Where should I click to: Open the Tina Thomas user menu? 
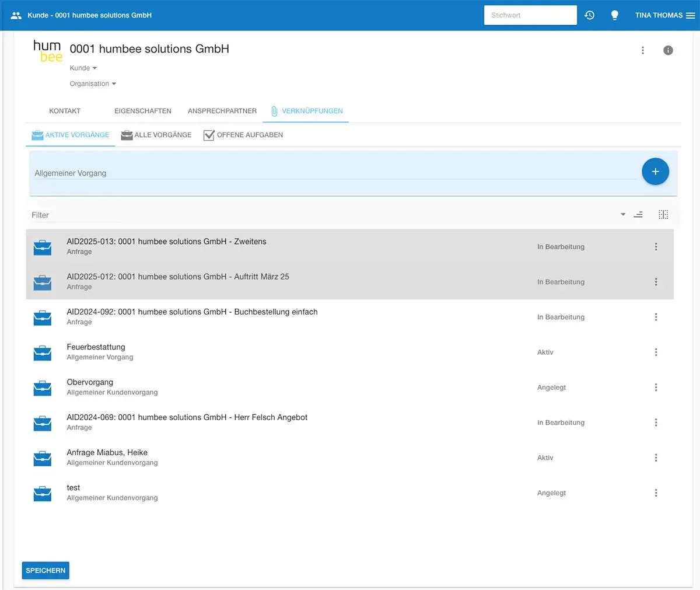pos(664,15)
